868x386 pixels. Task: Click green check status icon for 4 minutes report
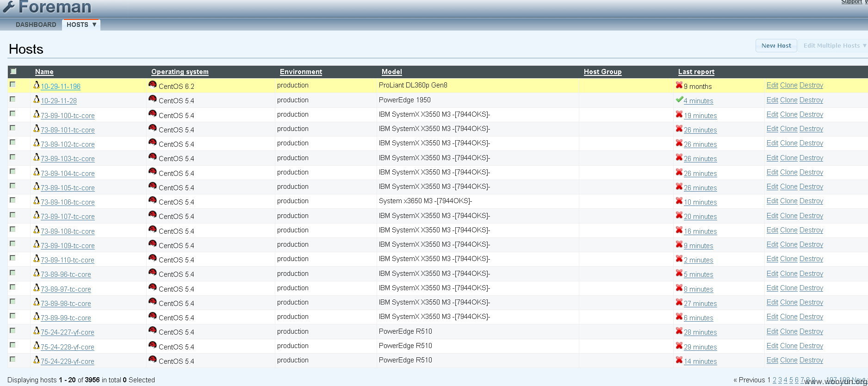[679, 100]
